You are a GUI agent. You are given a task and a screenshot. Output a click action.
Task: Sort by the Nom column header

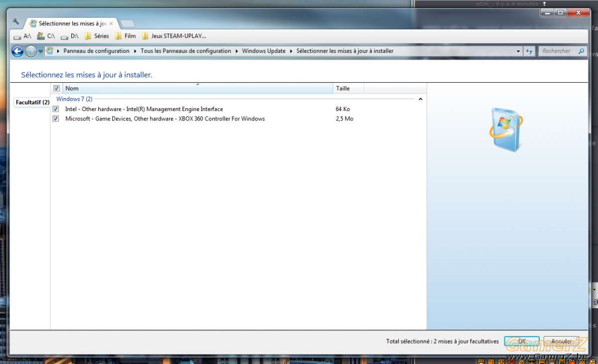198,88
